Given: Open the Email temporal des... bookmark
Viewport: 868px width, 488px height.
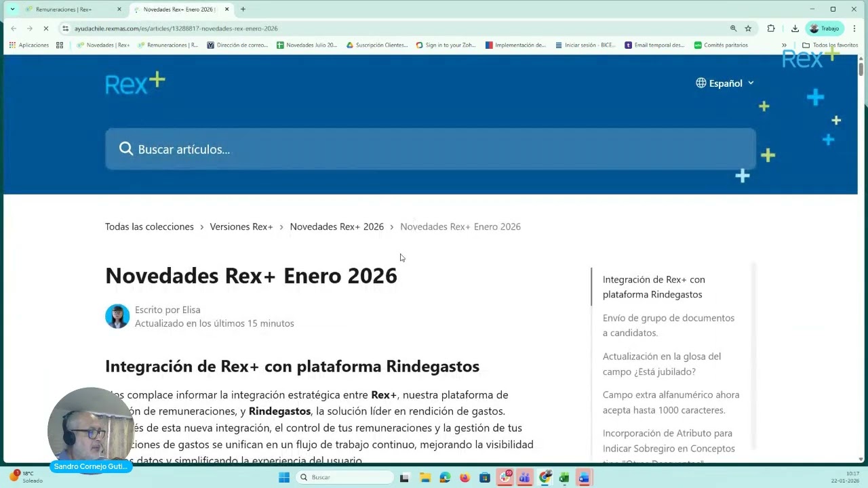Looking at the screenshot, I should (x=654, y=45).
